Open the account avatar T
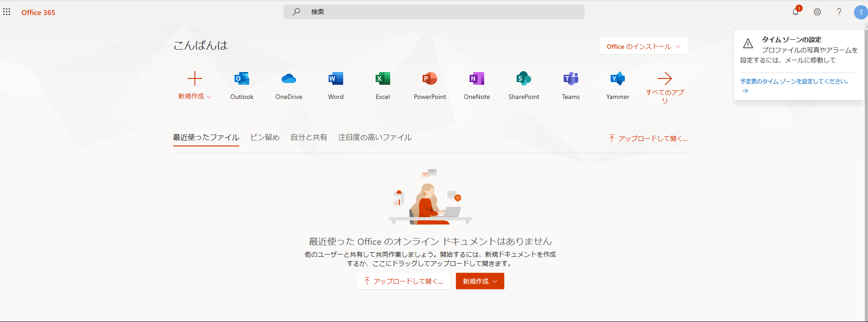The width and height of the screenshot is (868, 322). (x=861, y=12)
